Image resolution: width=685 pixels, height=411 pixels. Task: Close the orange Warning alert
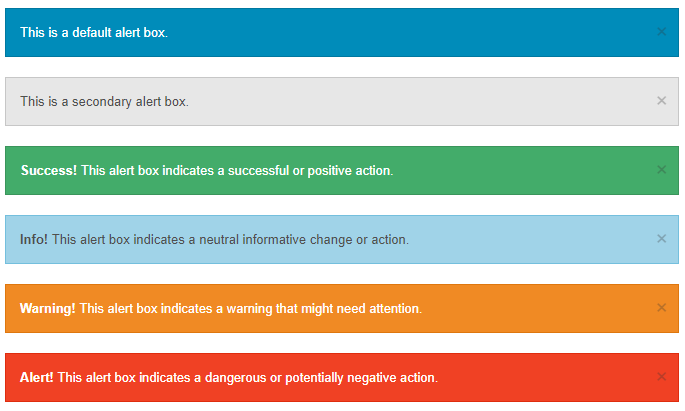661,308
